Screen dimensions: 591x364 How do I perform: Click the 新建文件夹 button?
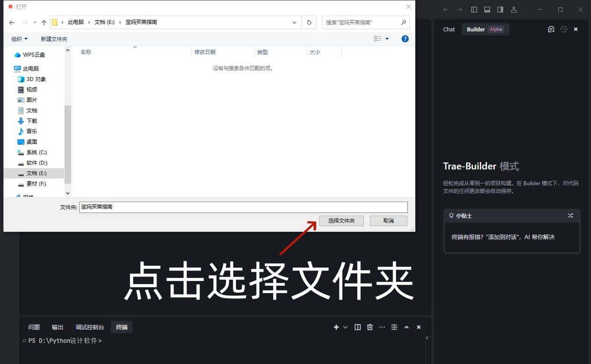tap(54, 39)
